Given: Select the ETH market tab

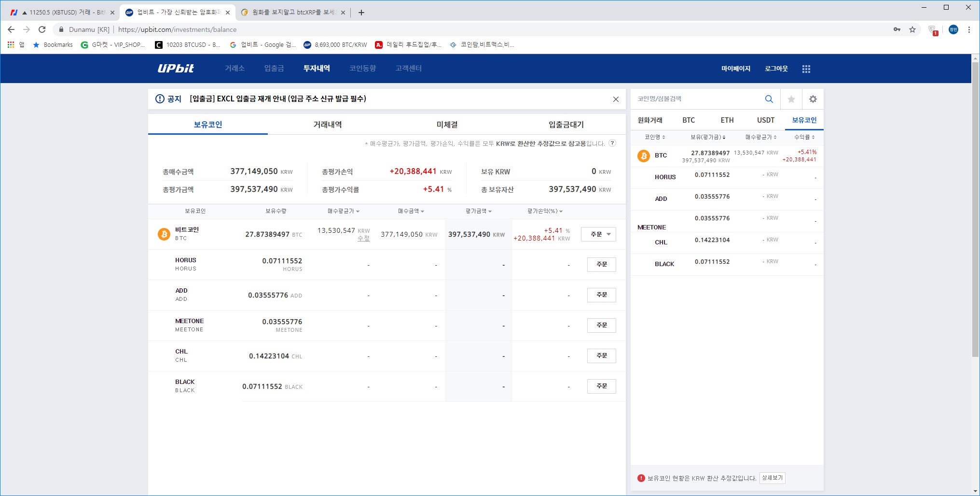Looking at the screenshot, I should coord(727,120).
